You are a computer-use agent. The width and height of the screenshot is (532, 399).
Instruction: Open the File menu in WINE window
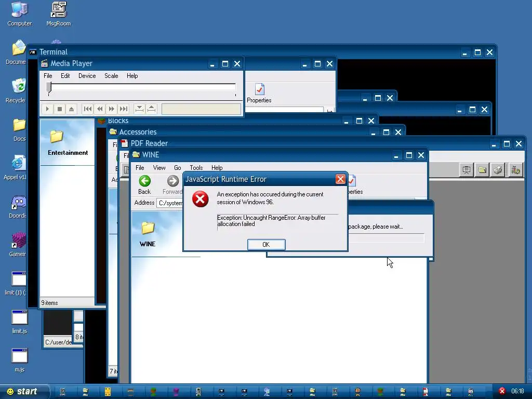(x=140, y=168)
